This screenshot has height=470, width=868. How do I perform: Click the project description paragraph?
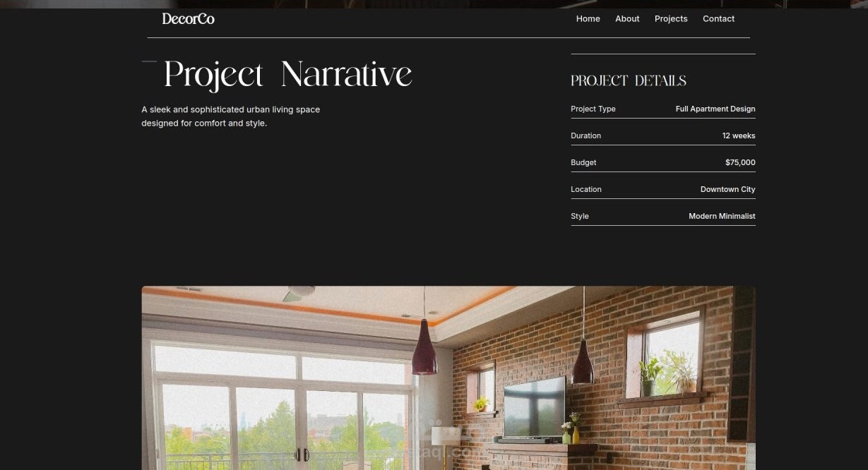tap(230, 116)
